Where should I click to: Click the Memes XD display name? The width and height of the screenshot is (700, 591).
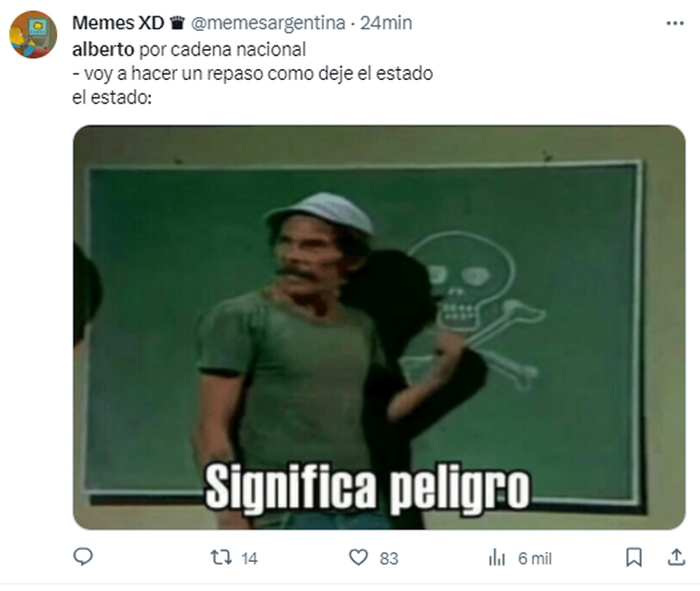118,23
